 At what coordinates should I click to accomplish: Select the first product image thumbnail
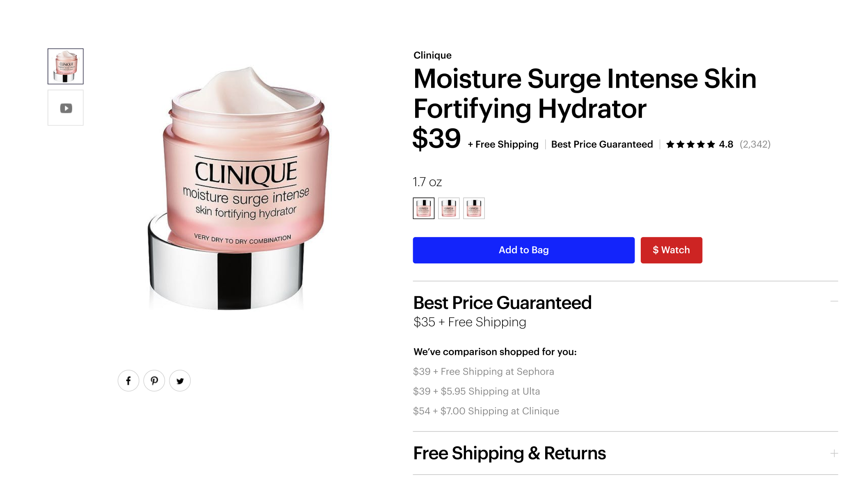[66, 66]
